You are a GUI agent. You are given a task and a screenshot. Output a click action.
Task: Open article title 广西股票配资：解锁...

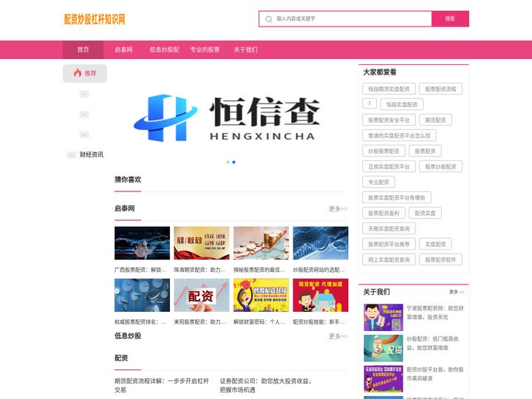140,270
